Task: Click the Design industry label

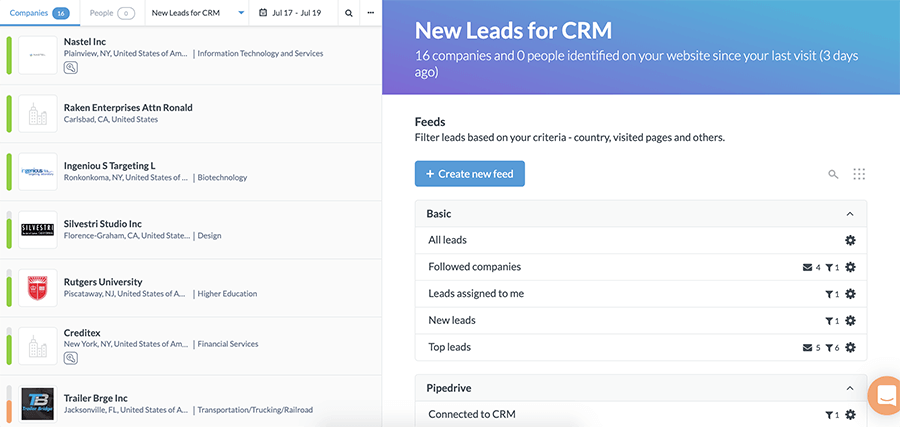Action: 210,236
